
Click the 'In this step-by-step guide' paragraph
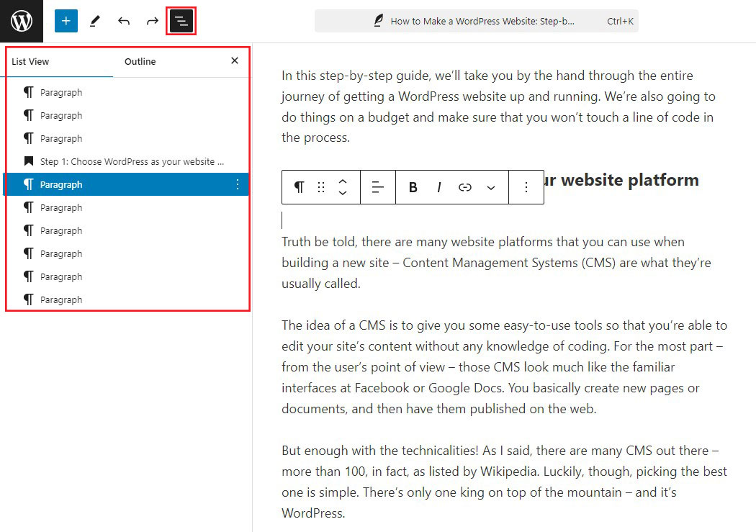point(498,107)
